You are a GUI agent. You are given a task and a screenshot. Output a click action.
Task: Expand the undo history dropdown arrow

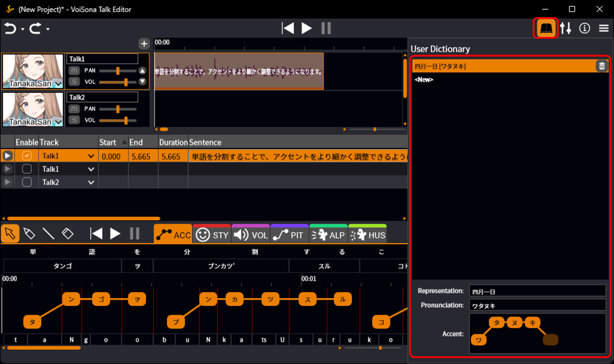pos(23,30)
